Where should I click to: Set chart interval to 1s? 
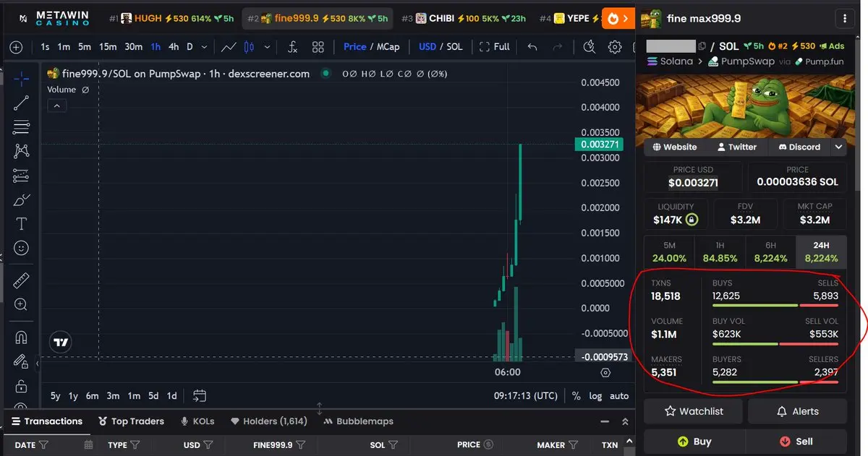46,47
